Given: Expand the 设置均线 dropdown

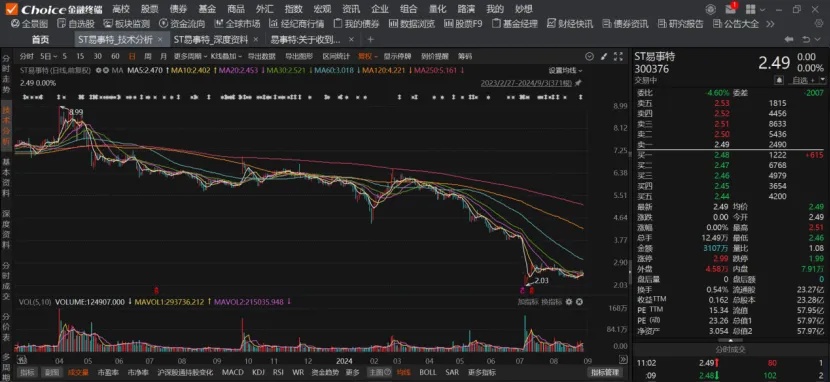Looking at the screenshot, I should (565, 70).
